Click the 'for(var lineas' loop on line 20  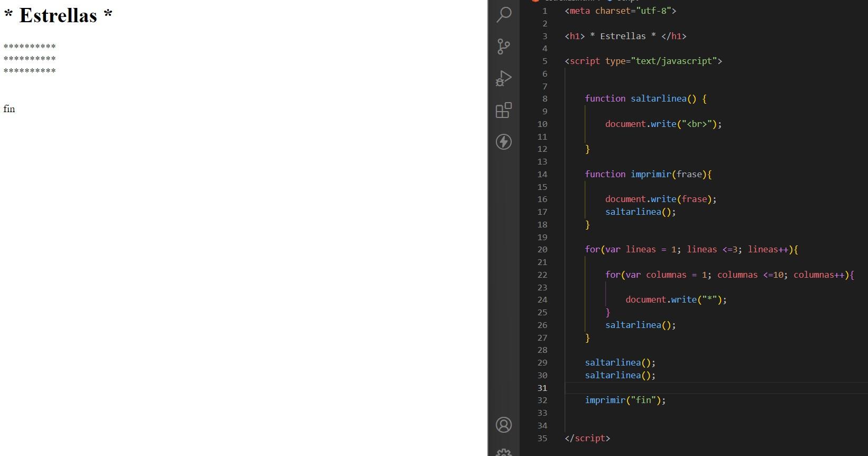(691, 249)
